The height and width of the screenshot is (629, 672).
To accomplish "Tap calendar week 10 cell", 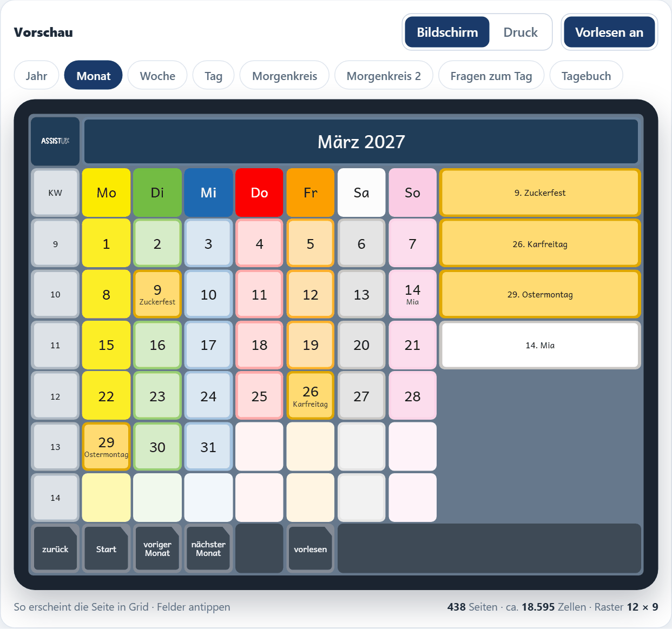I will click(55, 294).
